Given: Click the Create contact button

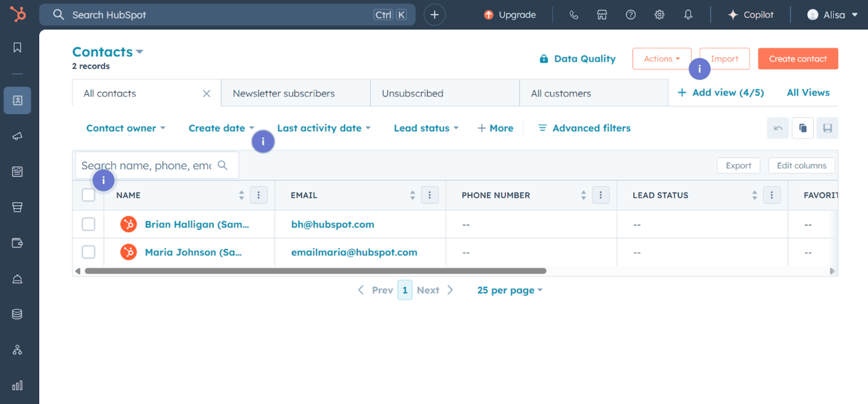Looking at the screenshot, I should pyautogui.click(x=798, y=59).
